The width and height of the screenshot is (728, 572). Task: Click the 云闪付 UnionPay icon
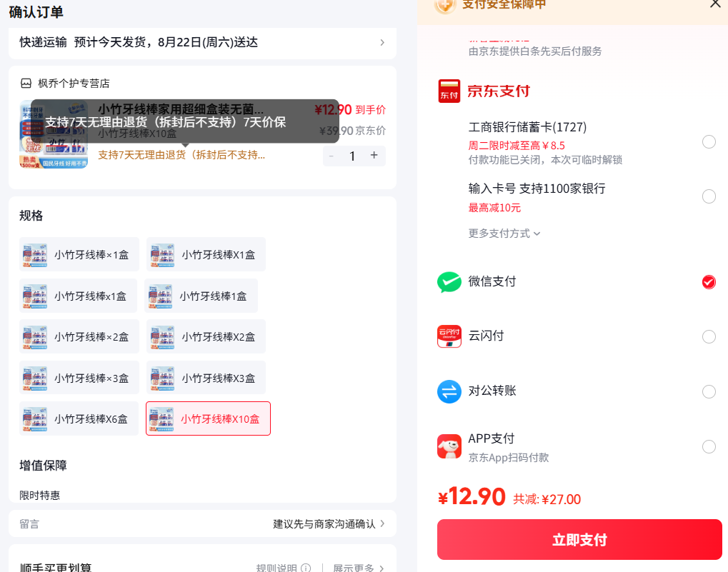(449, 336)
